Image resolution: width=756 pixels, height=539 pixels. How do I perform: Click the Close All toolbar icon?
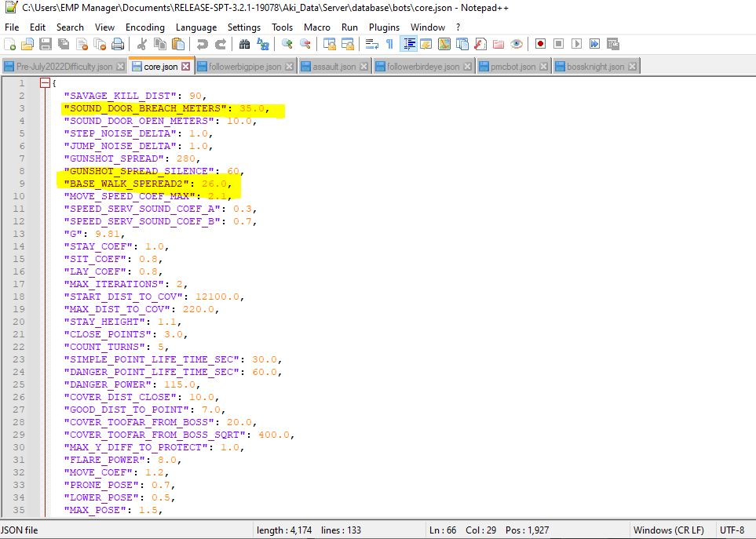pos(100,44)
